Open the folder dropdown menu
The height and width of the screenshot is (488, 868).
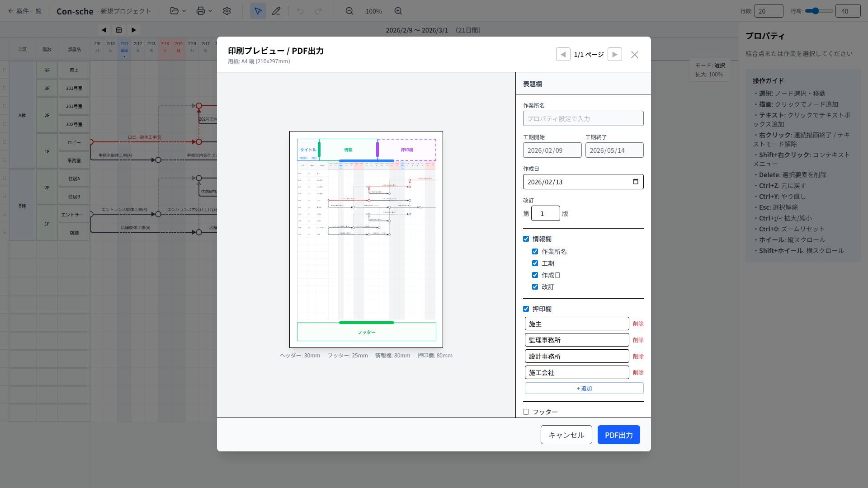(178, 11)
